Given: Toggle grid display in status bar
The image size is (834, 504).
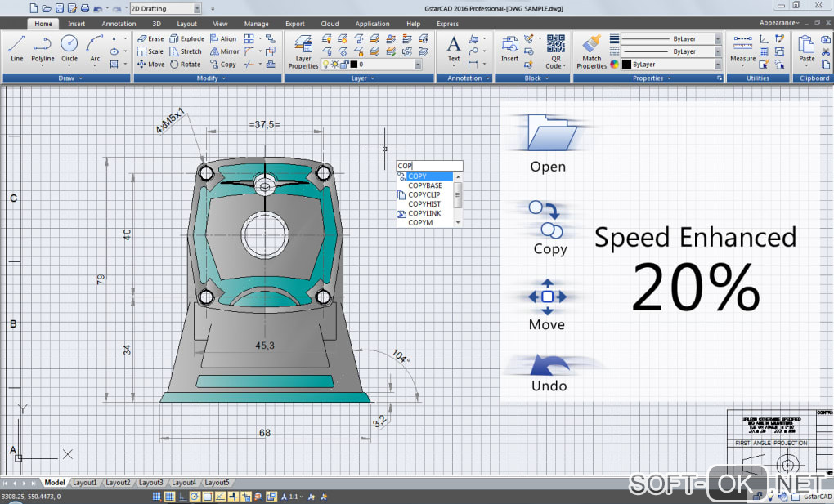Looking at the screenshot, I should point(168,496).
